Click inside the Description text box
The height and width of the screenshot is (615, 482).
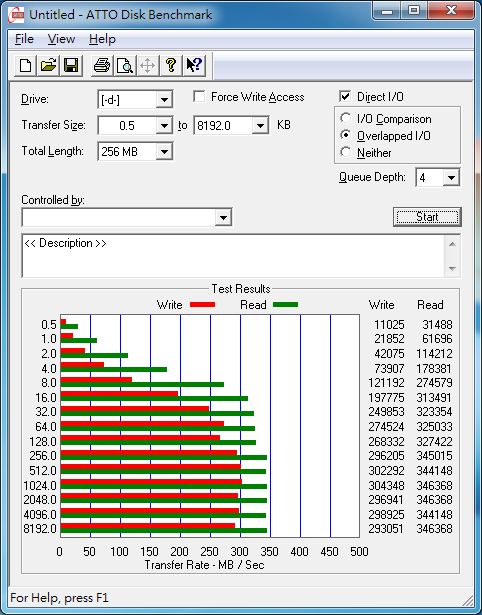tap(233, 256)
